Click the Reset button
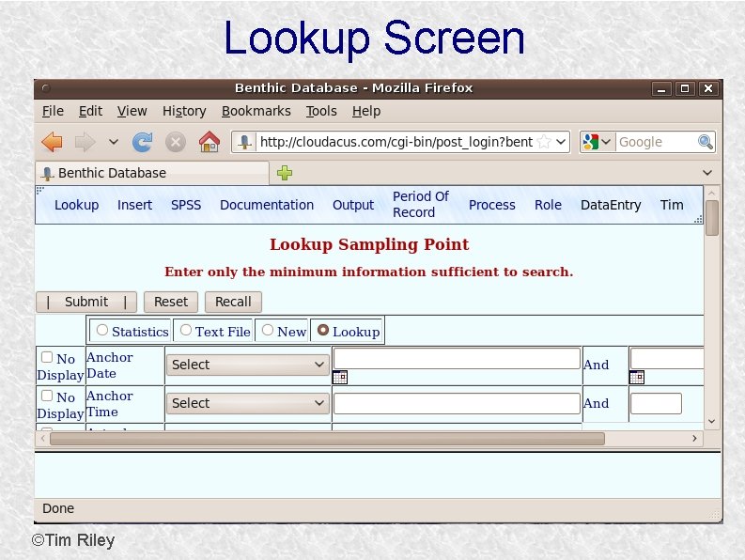This screenshot has width=745, height=560. pyautogui.click(x=171, y=302)
